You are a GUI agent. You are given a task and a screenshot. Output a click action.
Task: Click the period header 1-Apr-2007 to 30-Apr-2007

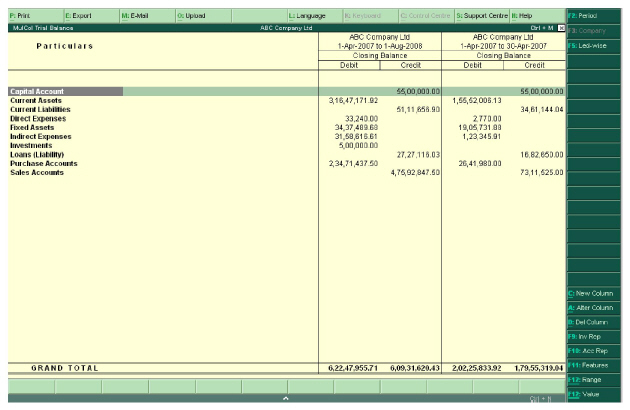(x=503, y=46)
